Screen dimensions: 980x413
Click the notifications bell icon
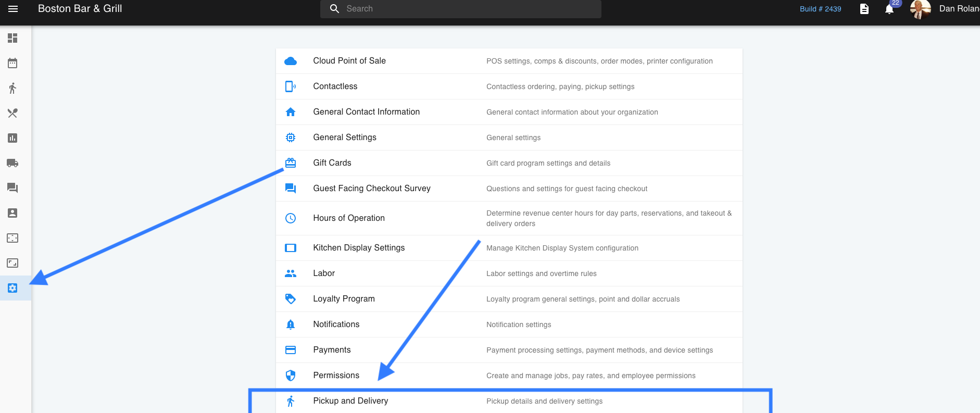tap(889, 9)
